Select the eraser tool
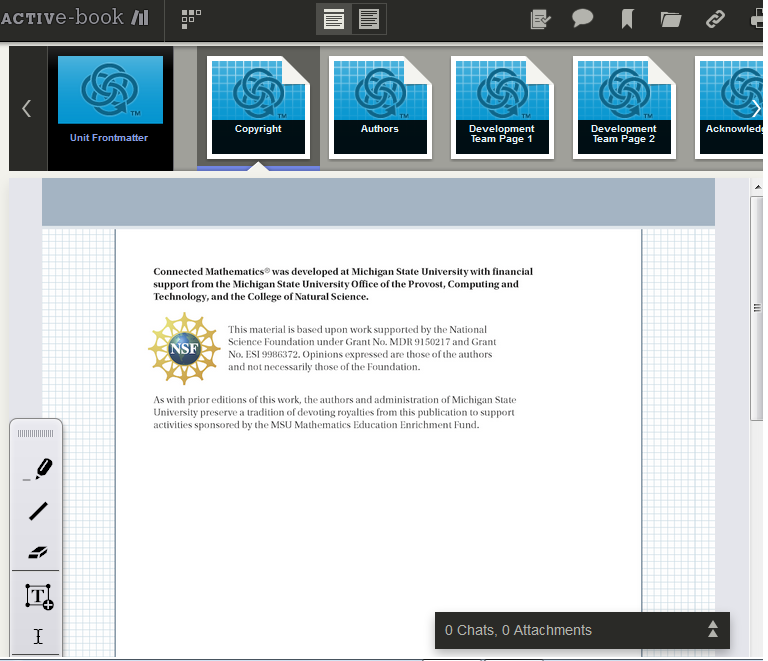This screenshot has height=661, width=768. [38, 552]
